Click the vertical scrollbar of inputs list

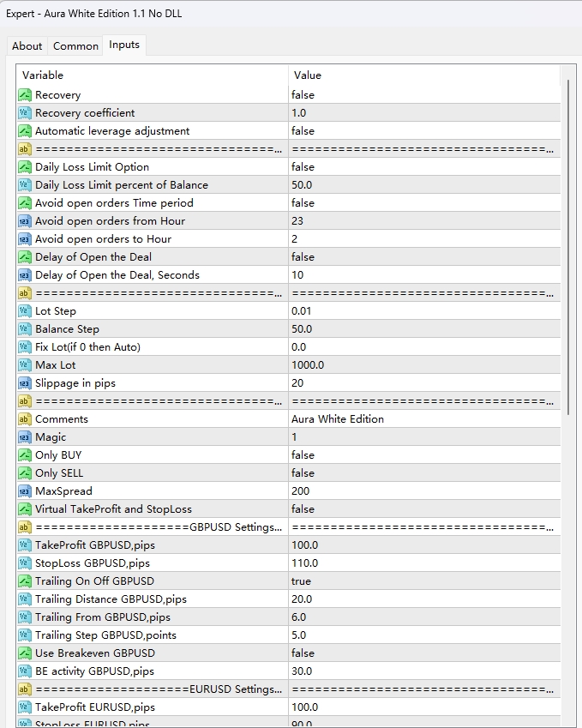click(x=567, y=257)
